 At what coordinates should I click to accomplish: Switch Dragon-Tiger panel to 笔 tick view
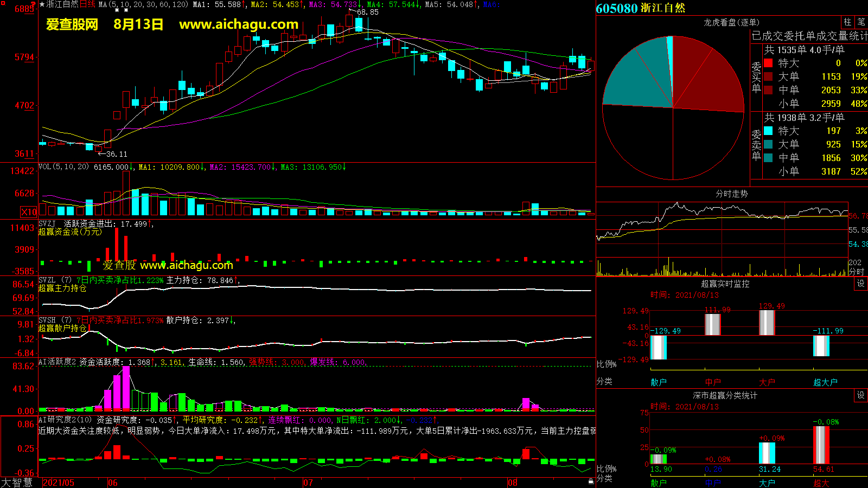tap(861, 22)
